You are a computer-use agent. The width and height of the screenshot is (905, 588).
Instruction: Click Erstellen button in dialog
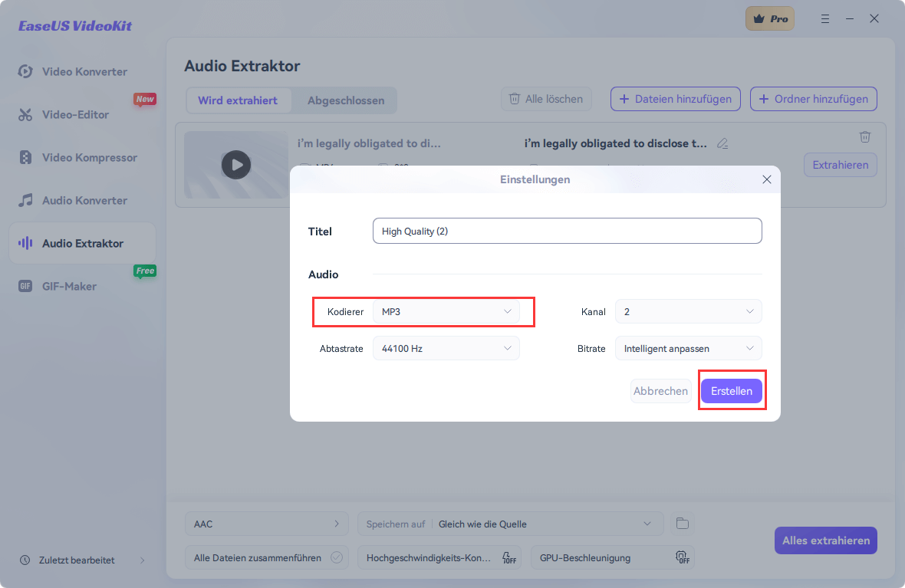731,391
